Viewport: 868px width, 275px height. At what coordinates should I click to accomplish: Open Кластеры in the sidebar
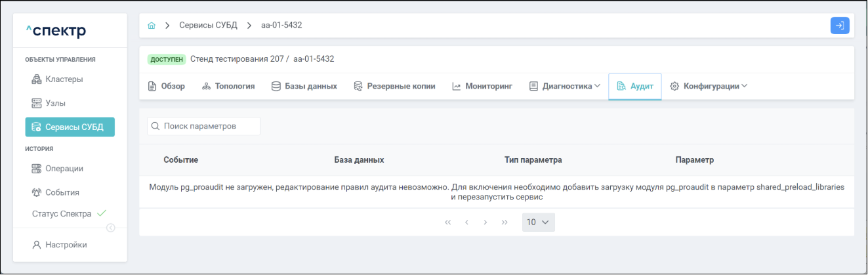64,79
